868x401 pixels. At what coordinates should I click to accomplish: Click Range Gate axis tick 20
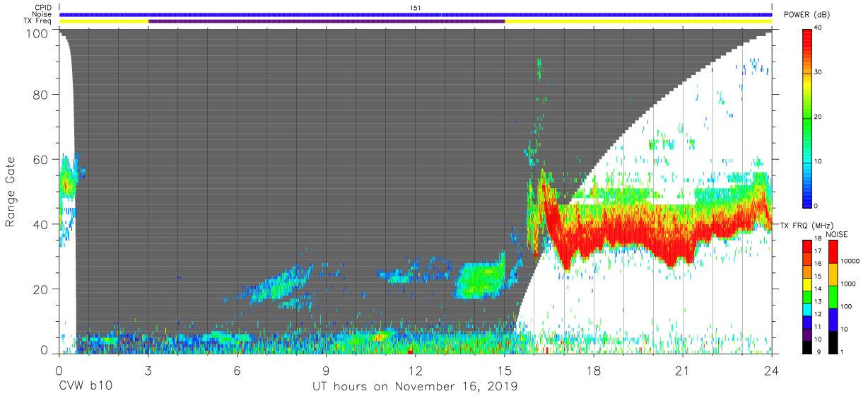(x=41, y=289)
